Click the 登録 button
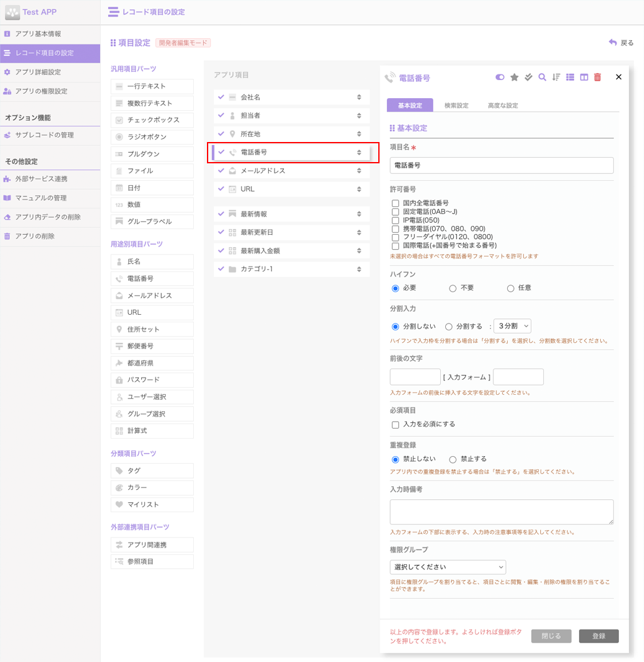The height and width of the screenshot is (662, 644). pyautogui.click(x=599, y=636)
